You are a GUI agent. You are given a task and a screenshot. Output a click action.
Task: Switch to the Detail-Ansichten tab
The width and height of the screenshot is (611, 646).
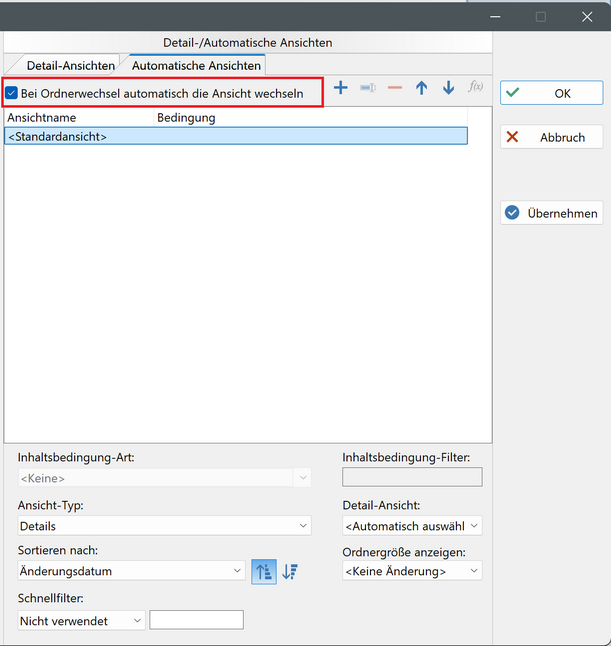pyautogui.click(x=70, y=66)
